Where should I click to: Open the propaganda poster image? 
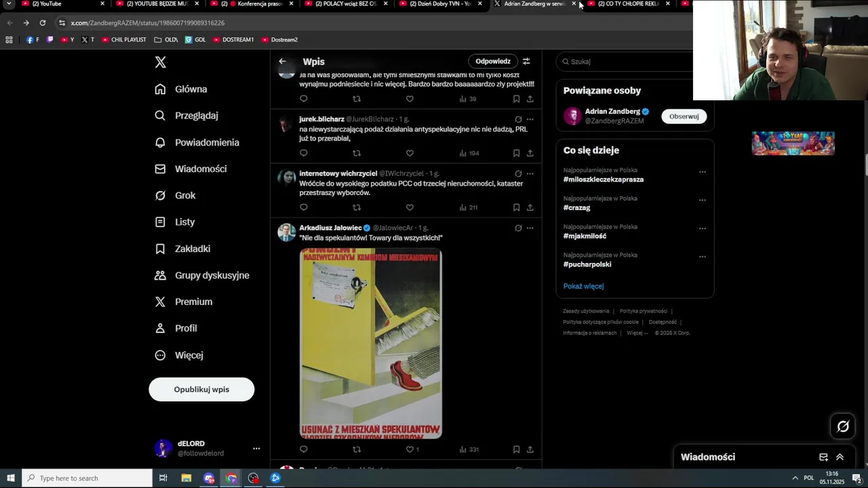pos(371,344)
